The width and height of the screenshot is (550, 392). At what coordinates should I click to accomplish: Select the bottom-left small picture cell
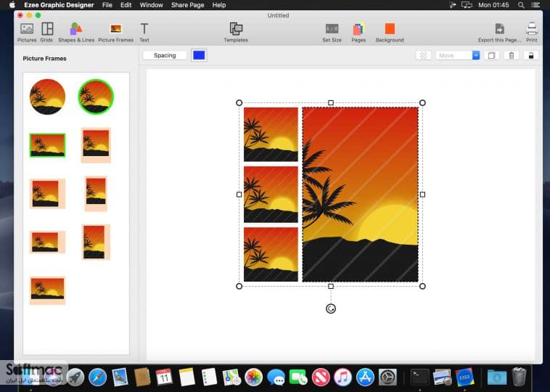point(271,254)
